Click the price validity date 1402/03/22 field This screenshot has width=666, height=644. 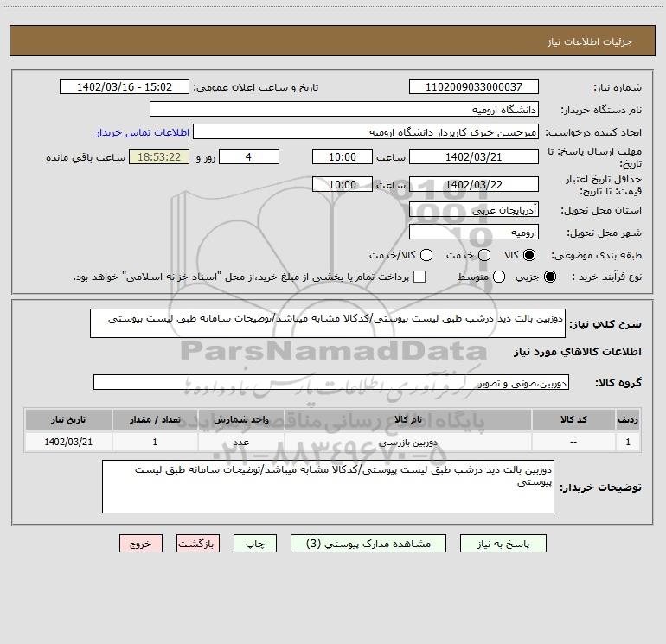click(474, 184)
